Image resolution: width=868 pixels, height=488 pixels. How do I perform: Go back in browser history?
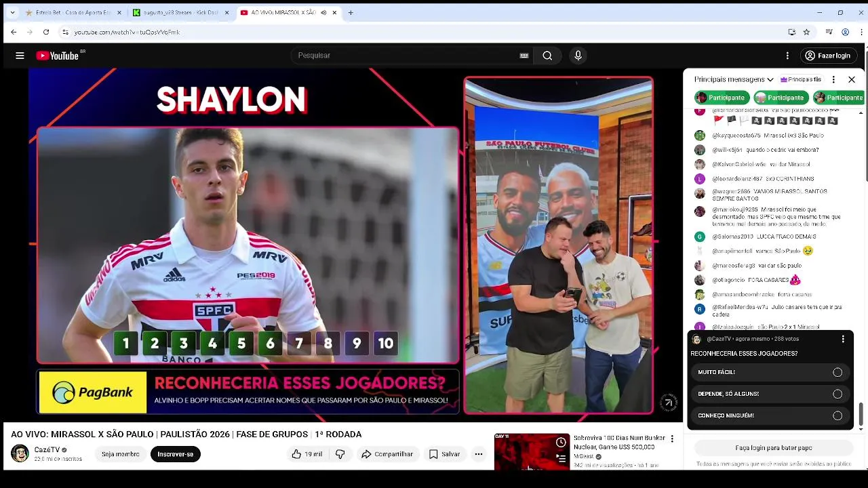(14, 32)
